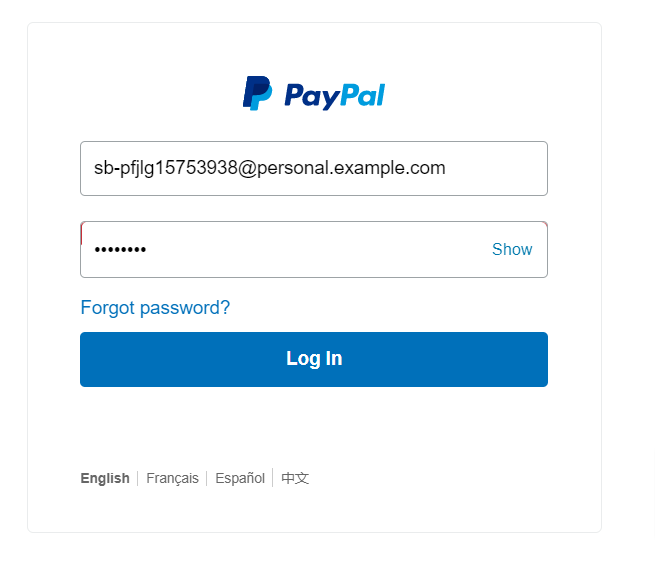Switch page language to Français
655x565 pixels.
click(x=172, y=478)
